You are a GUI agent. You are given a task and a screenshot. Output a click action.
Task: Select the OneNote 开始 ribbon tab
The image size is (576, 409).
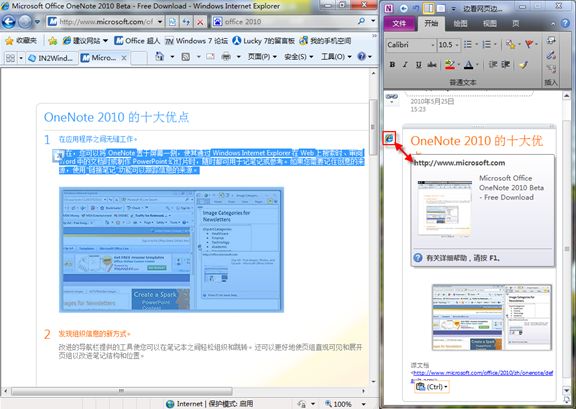coord(431,24)
